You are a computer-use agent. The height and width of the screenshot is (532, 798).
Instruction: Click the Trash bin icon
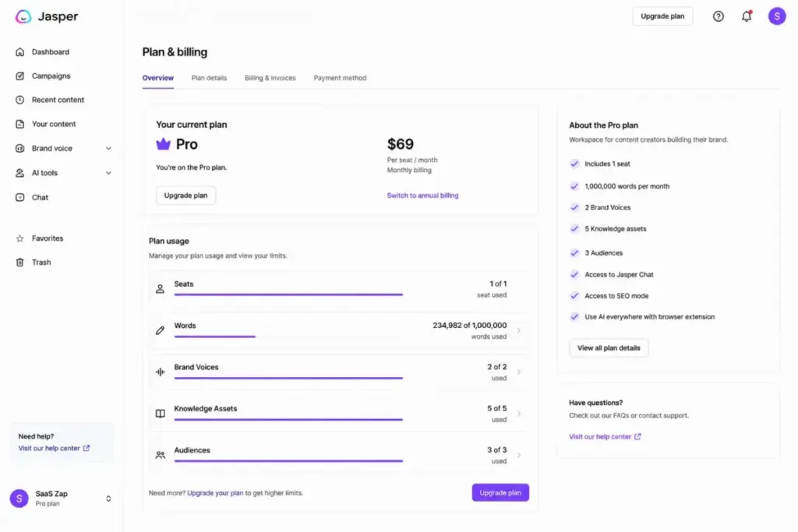click(x=19, y=262)
